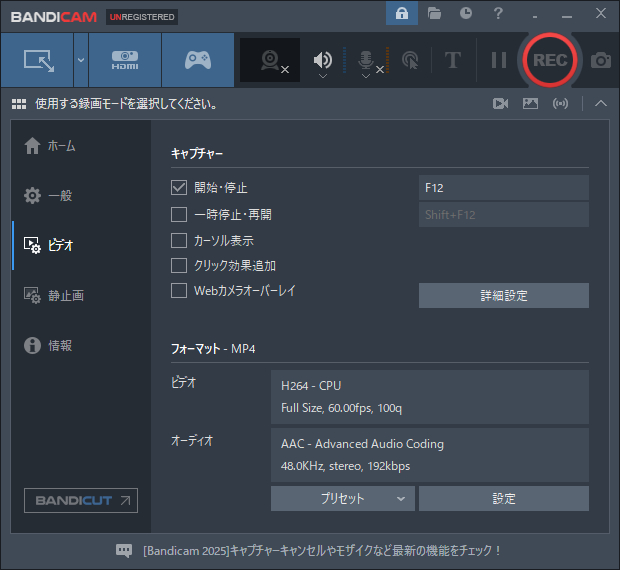Click the 48.0KHz, stereo, 192kbps text

345,466
